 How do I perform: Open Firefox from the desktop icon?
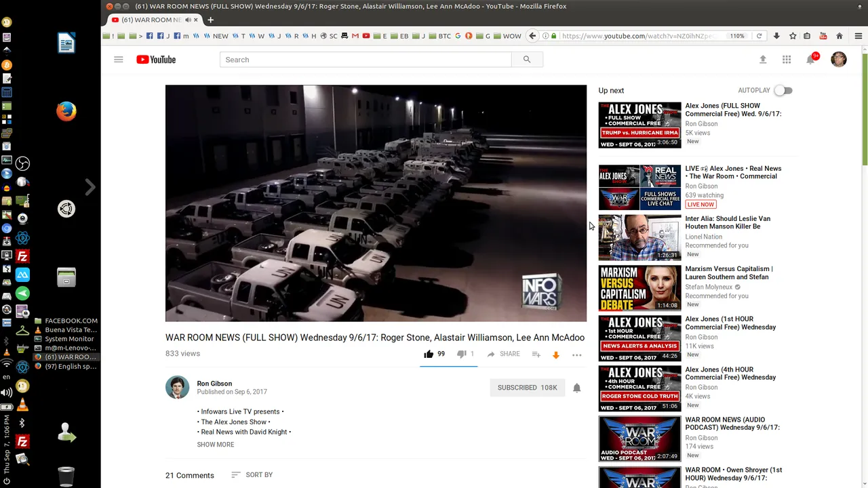pos(66,111)
